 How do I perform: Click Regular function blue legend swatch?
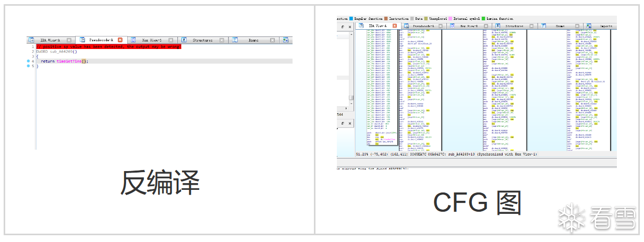352,19
